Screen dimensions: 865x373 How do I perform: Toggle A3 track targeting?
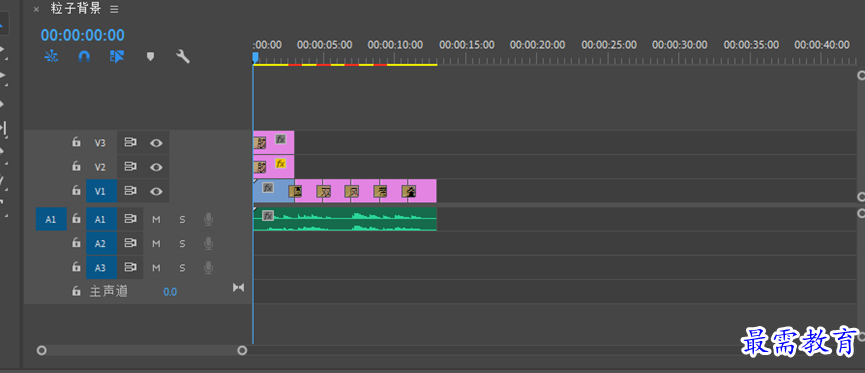point(101,268)
